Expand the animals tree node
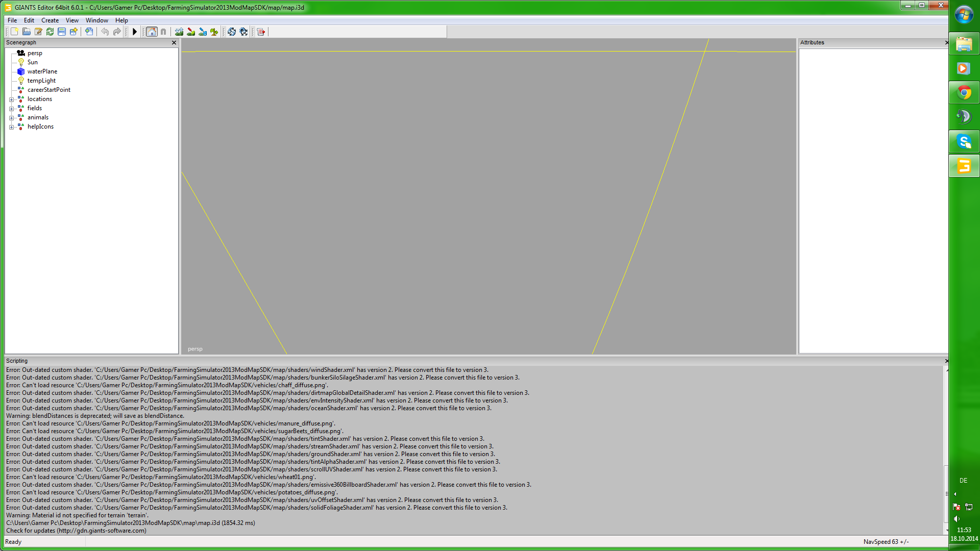Viewport: 980px width, 551px height. tap(11, 118)
